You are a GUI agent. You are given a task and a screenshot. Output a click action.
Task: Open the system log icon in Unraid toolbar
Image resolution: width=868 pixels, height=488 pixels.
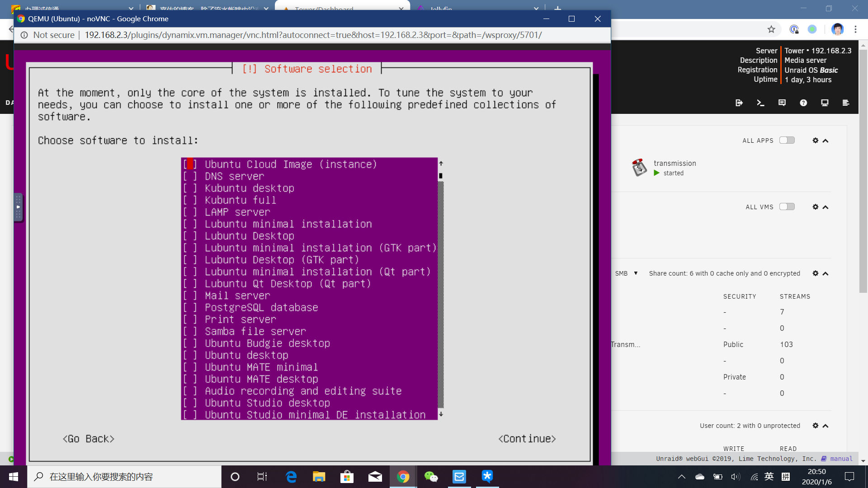tap(846, 103)
